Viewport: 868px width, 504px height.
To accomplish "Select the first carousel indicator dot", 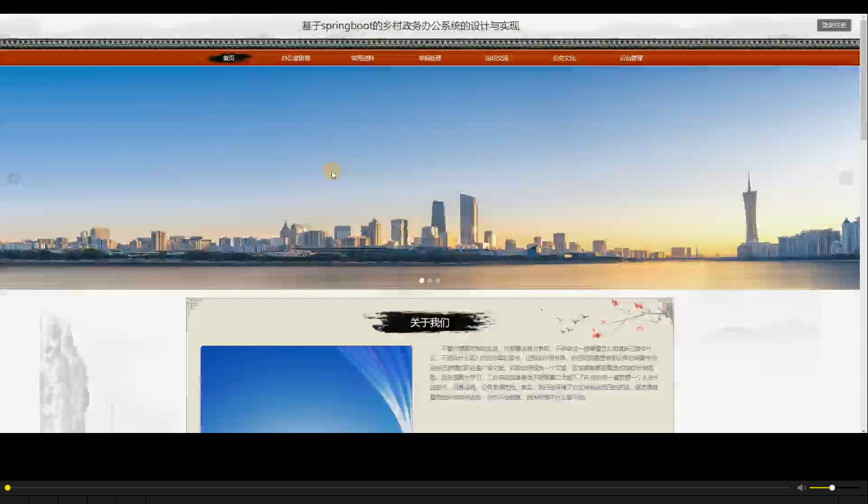I will pyautogui.click(x=422, y=280).
